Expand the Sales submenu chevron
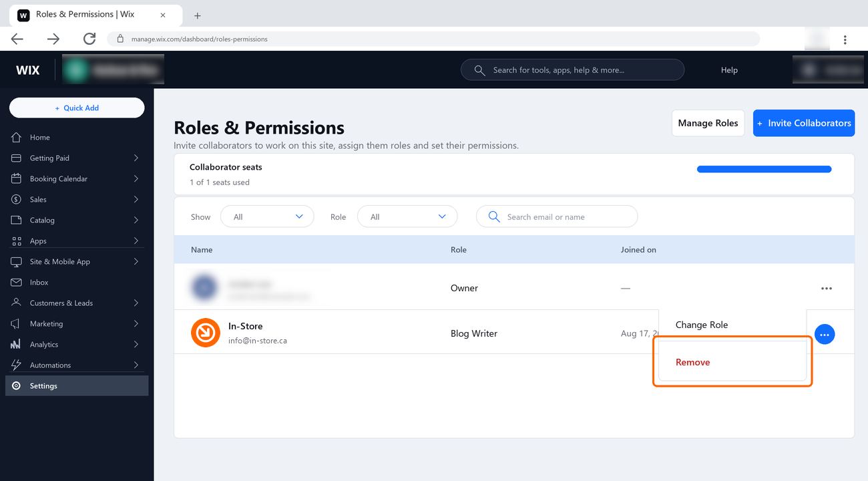This screenshot has height=481, width=868. 136,200
